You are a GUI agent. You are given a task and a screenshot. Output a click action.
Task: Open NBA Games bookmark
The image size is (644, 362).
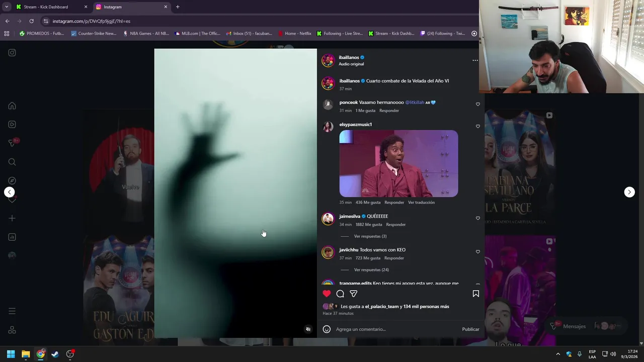146,34
